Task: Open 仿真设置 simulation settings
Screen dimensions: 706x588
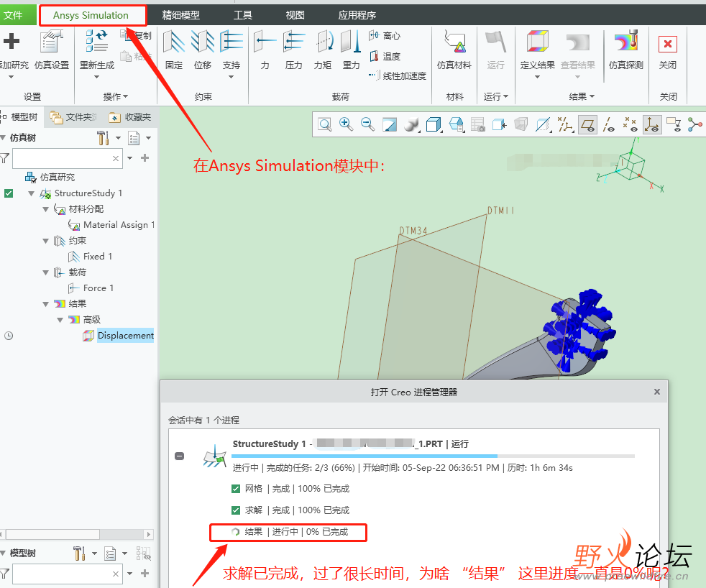Action: pyautogui.click(x=52, y=49)
